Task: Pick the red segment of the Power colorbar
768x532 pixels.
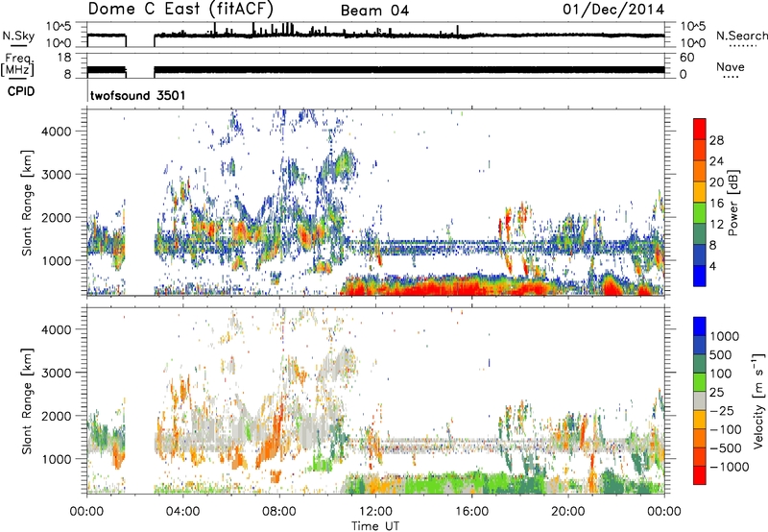Action: (x=700, y=129)
